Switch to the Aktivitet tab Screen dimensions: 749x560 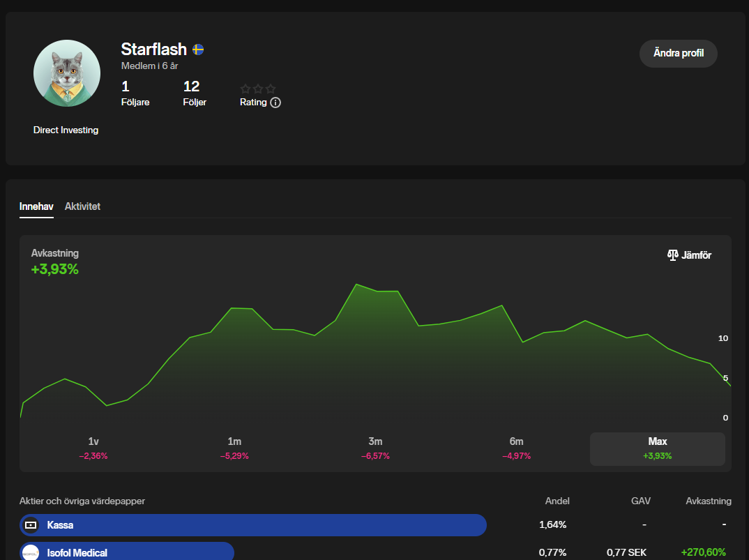82,206
